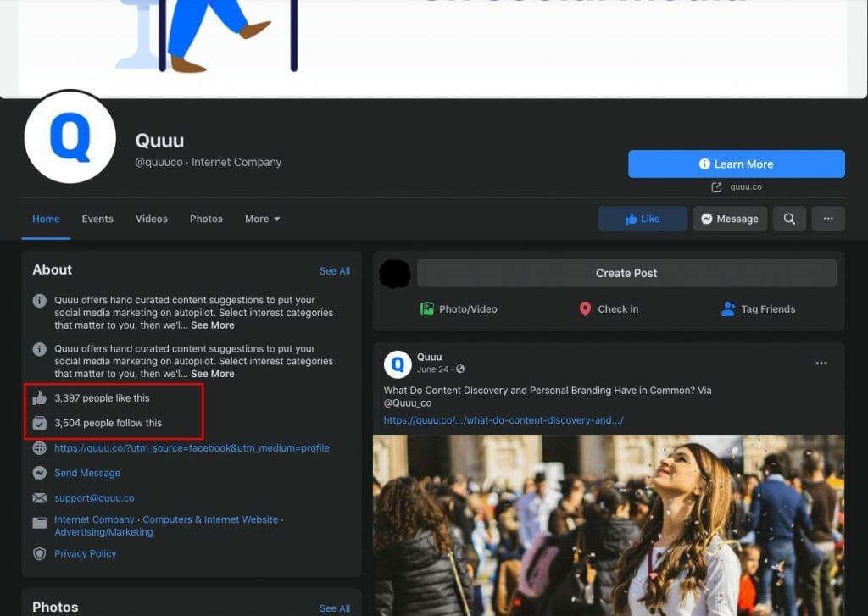Screen dimensions: 868x616
Task: Open the Advertising/Marketing category link
Action: pyautogui.click(x=103, y=532)
